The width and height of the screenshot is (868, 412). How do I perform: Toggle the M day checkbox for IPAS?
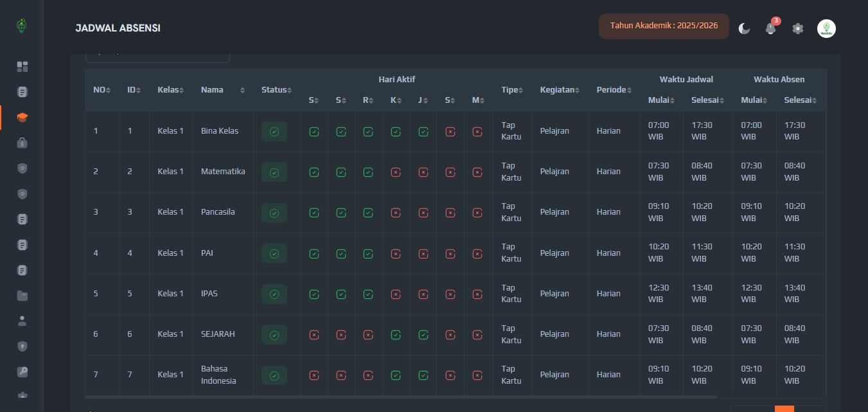pyautogui.click(x=477, y=294)
